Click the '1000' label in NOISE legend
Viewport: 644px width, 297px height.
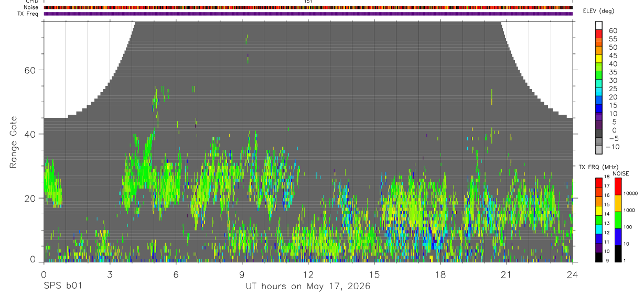coord(629,210)
